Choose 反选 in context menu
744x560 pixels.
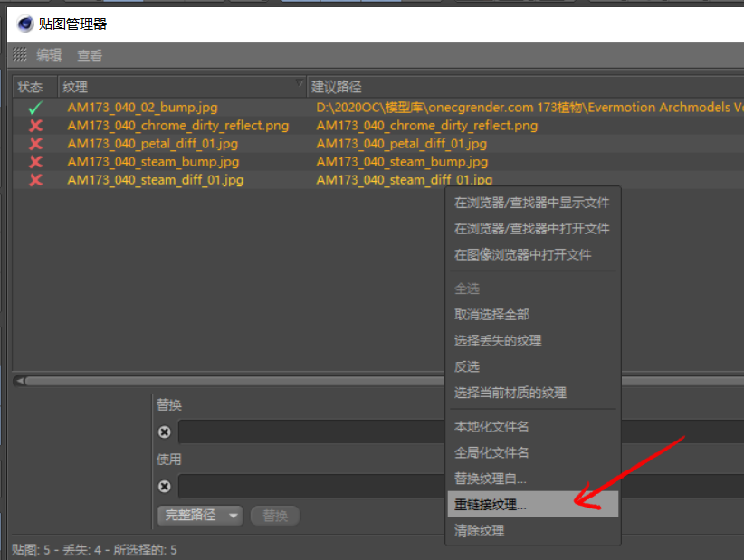click(x=533, y=367)
